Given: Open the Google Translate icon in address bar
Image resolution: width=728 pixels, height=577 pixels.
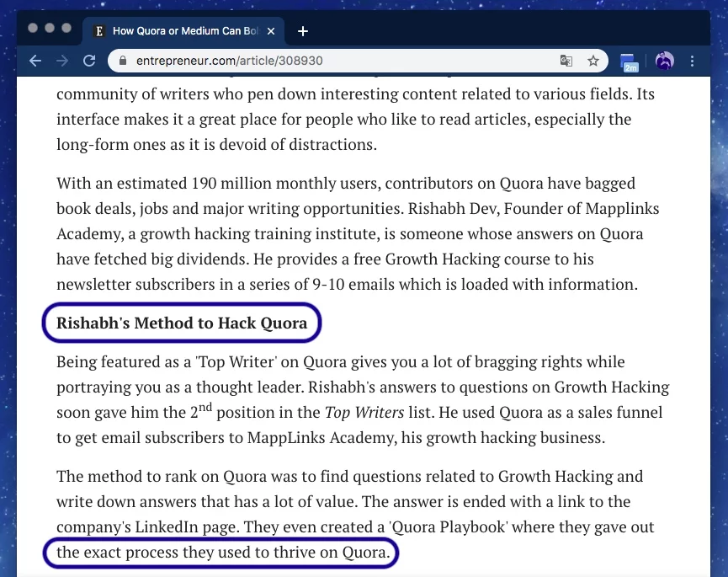Looking at the screenshot, I should click(566, 61).
